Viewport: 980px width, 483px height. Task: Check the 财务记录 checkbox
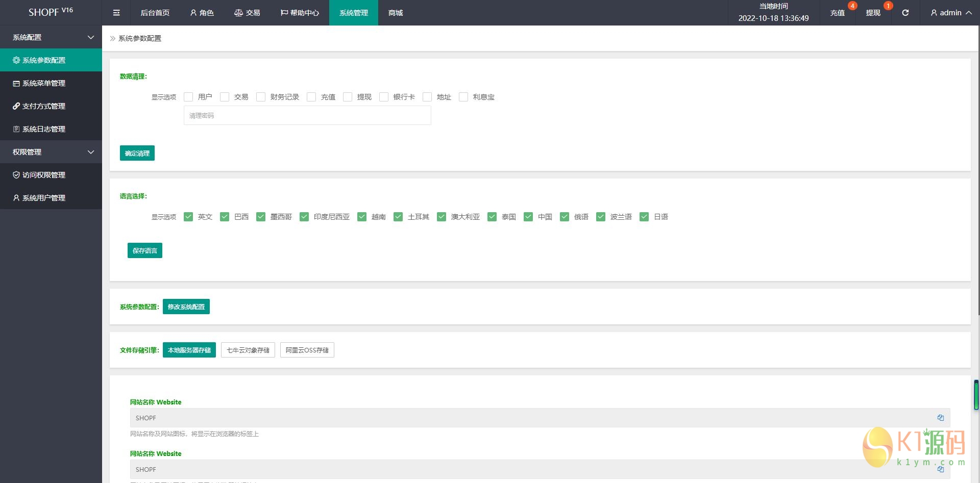click(x=261, y=97)
